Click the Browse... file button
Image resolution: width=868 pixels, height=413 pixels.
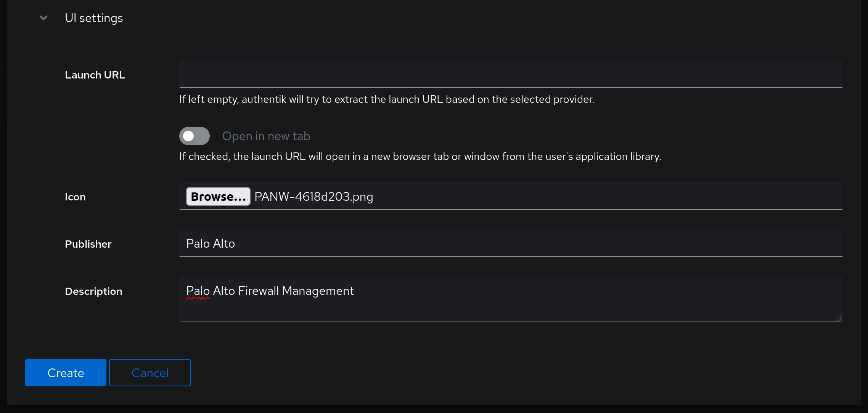point(218,196)
